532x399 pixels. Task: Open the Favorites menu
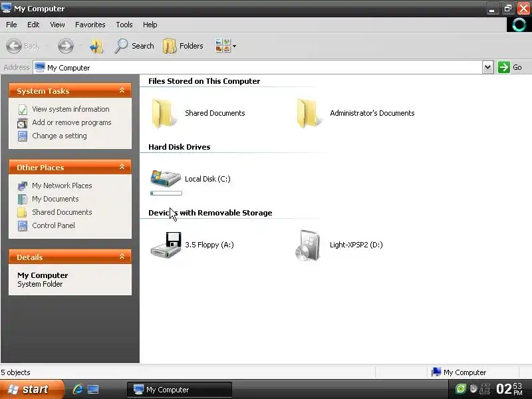click(90, 25)
